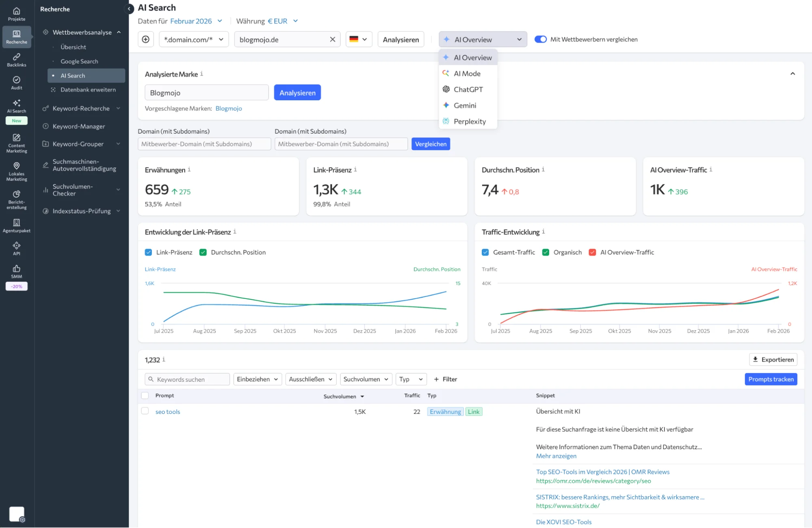Uncheck the Durchschn. Position chart checkbox
This screenshot has width=812, height=528.
pyautogui.click(x=203, y=252)
